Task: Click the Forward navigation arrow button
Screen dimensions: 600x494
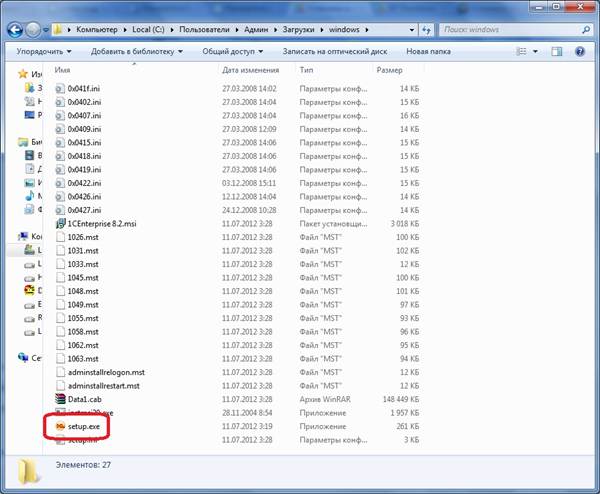Action: tap(36, 29)
